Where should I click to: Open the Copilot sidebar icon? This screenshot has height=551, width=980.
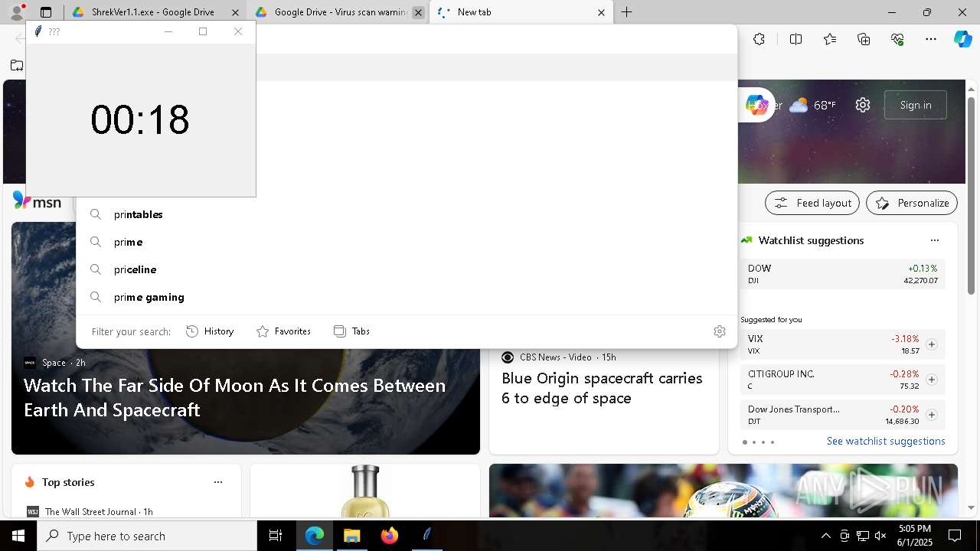point(962,39)
